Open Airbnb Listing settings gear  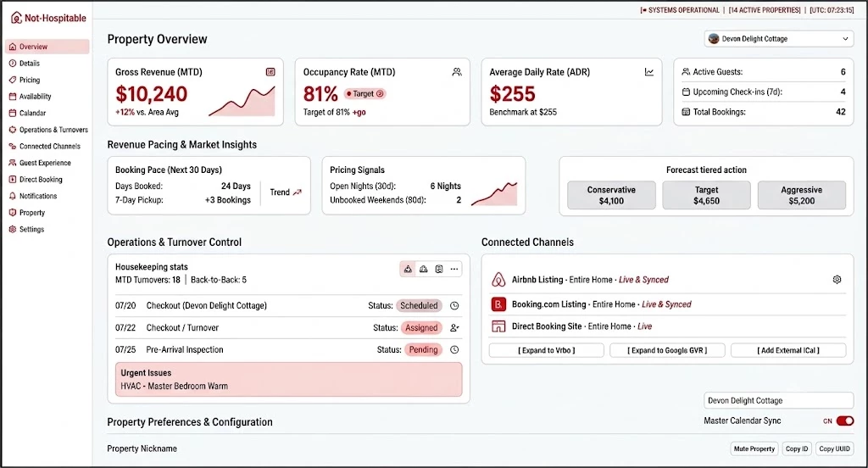pos(837,280)
